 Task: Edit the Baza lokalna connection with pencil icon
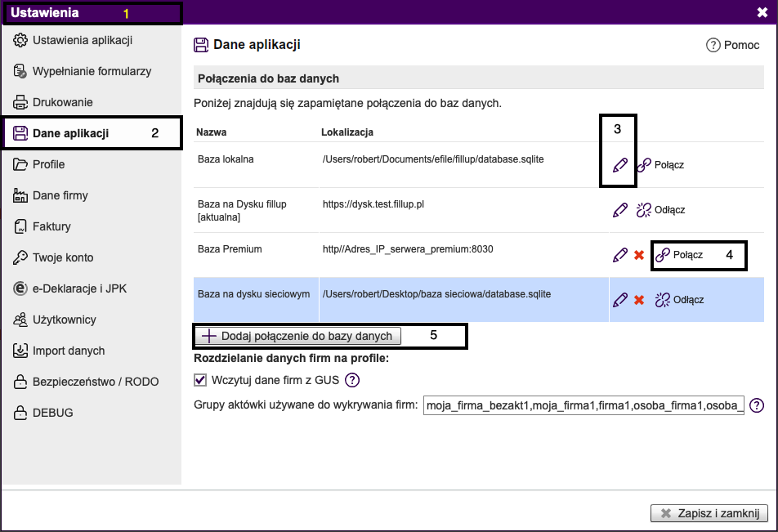point(620,165)
